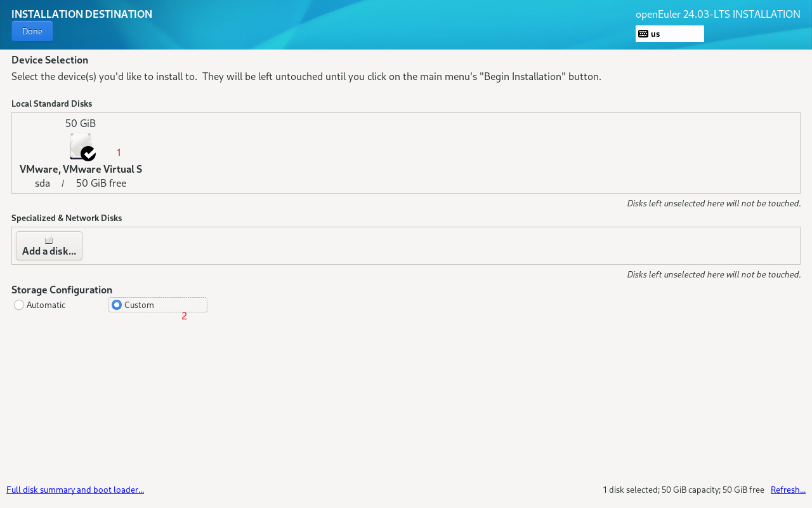Click openEuler 24.03-LTS INSTALLATION text
The height and width of the screenshot is (508, 812).
tap(718, 14)
